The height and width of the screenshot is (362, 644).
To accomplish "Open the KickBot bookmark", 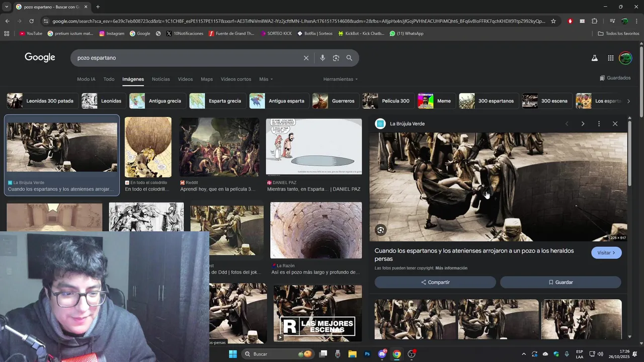I will pos(361,34).
